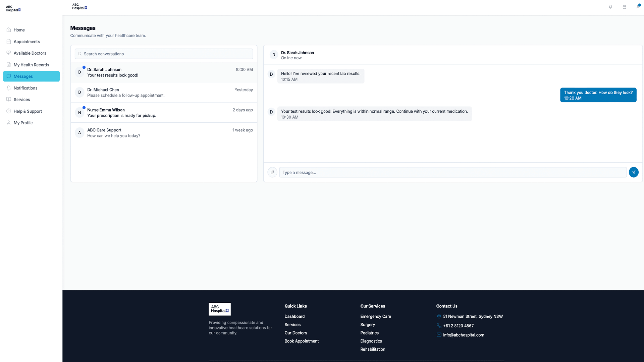Open the ABC Care Support chat
This screenshot has height=362, width=644.
tap(163, 133)
